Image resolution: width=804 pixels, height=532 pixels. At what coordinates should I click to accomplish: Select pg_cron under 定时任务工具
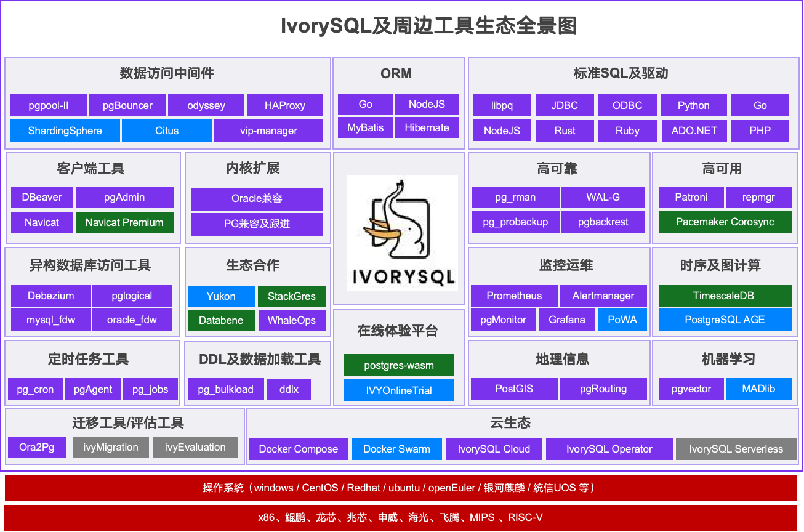point(35,389)
